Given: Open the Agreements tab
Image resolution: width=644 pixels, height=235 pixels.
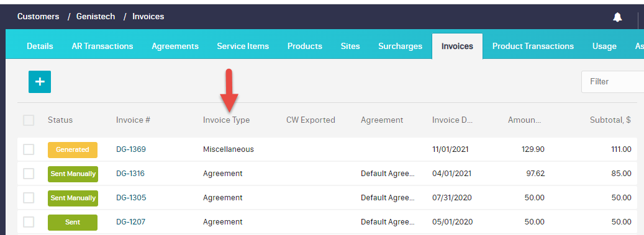Looking at the screenshot, I should pyautogui.click(x=175, y=46).
